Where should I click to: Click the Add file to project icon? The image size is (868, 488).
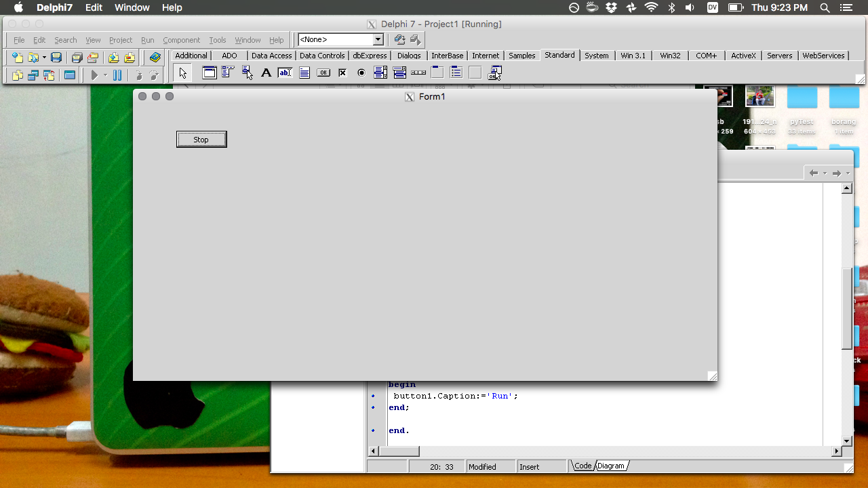tap(113, 58)
